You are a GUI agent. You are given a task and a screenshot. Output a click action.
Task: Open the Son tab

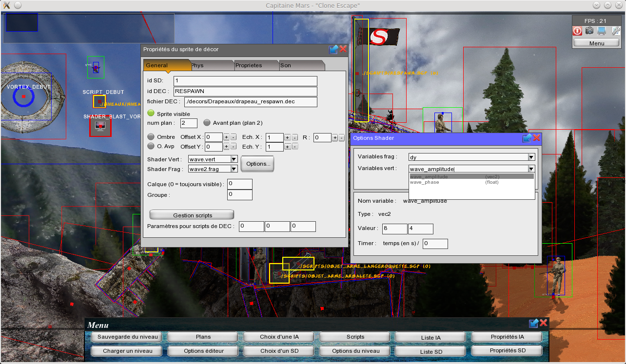[301, 65]
